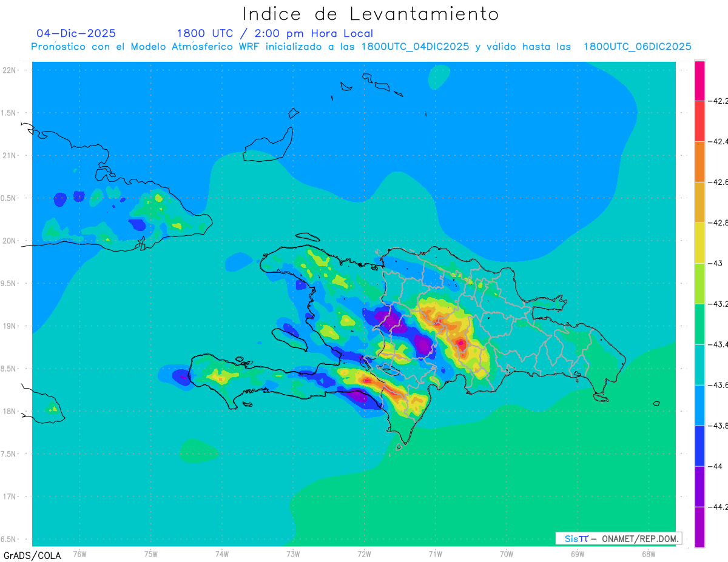This screenshot has width=728, height=562.
Task: Click the '70W' longitude label
Action: [506, 554]
